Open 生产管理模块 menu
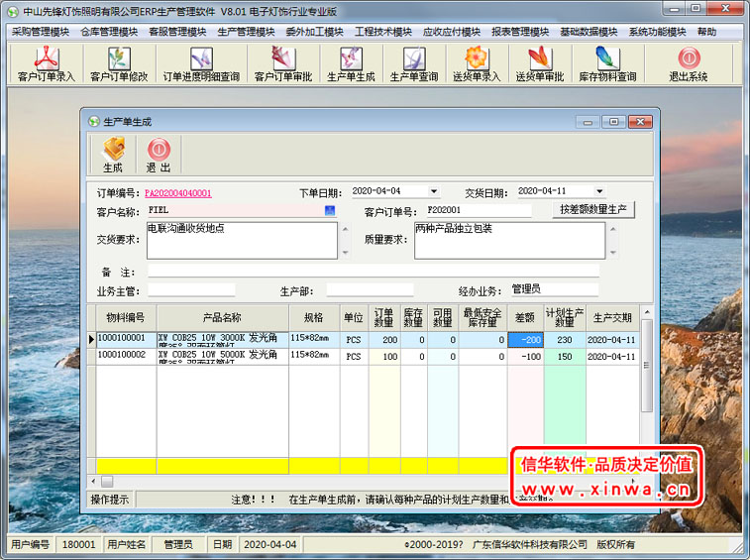Screen dimensions: 750x560 (x=246, y=32)
